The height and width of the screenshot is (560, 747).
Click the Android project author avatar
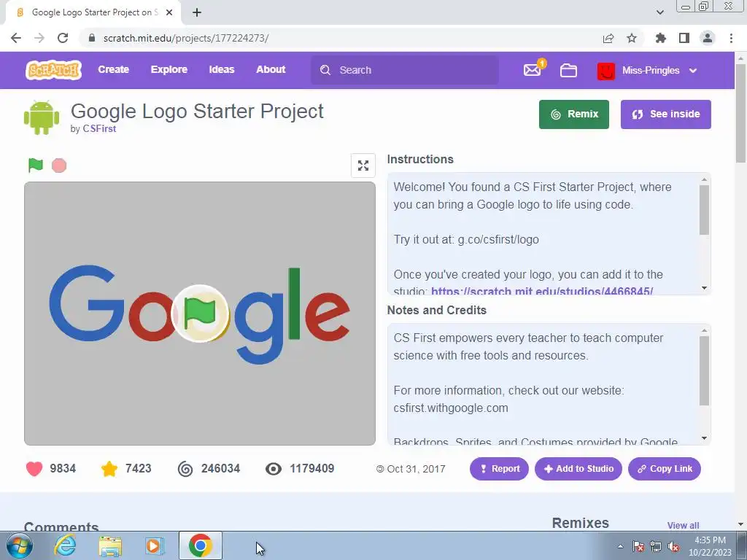coord(42,117)
